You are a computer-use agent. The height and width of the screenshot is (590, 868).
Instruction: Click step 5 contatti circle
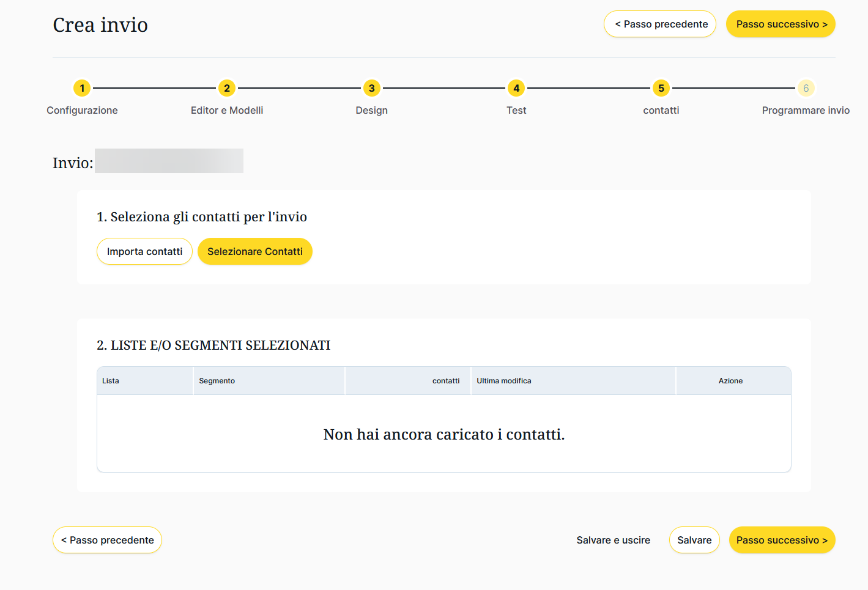[x=661, y=88]
